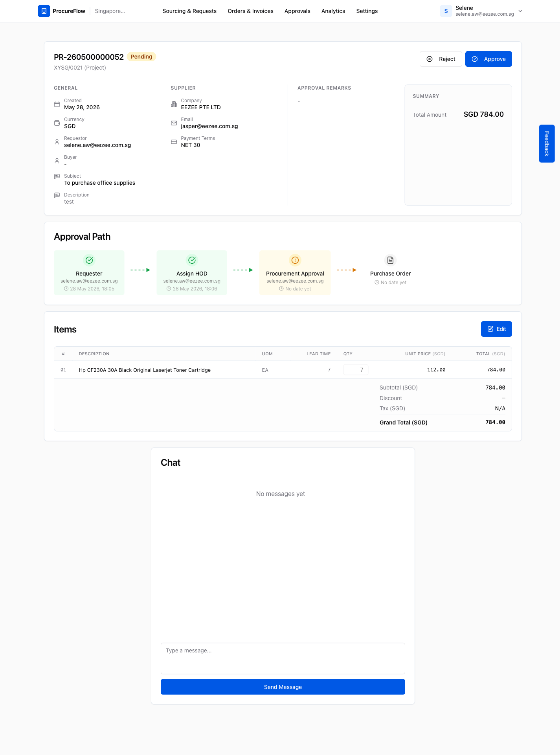The image size is (560, 755).
Task: Open Sourcing & Requests menu
Action: [189, 11]
